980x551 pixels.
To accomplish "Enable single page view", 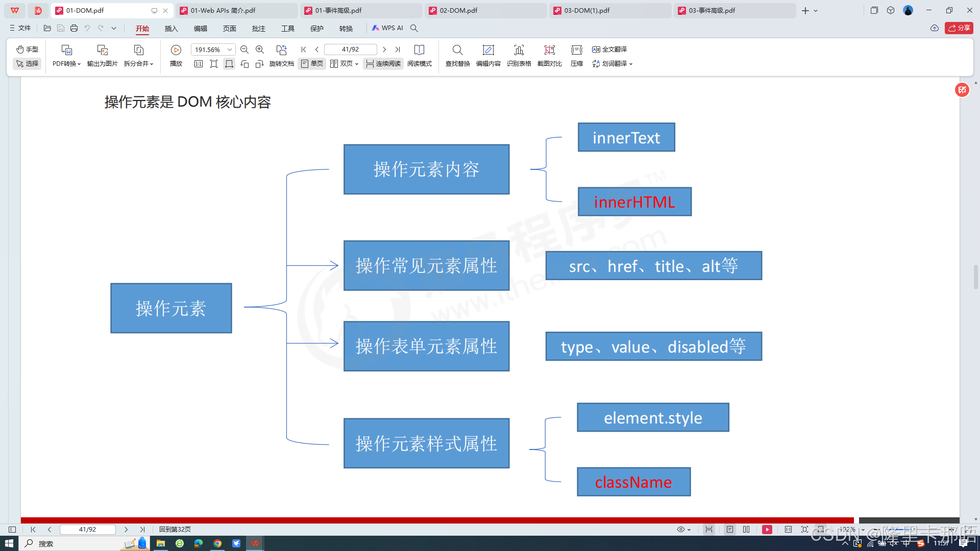I will pos(312,64).
